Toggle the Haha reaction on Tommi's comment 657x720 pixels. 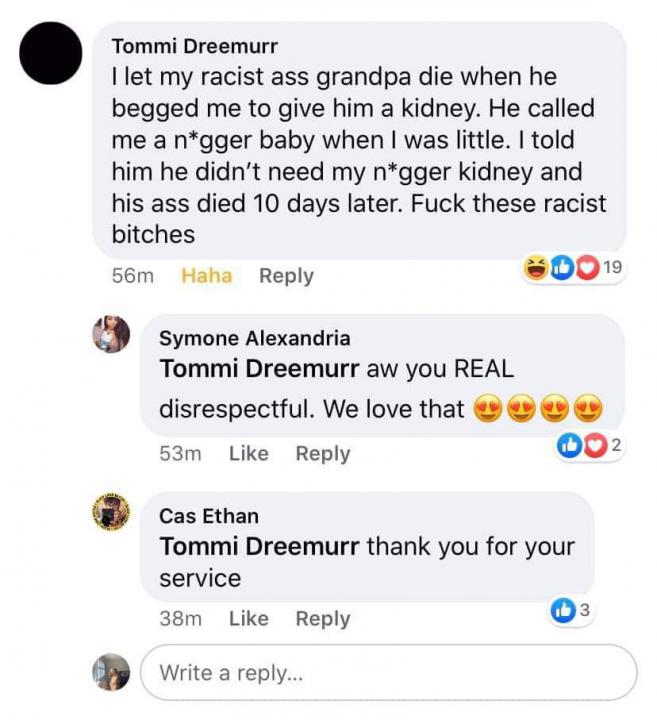coord(206,276)
